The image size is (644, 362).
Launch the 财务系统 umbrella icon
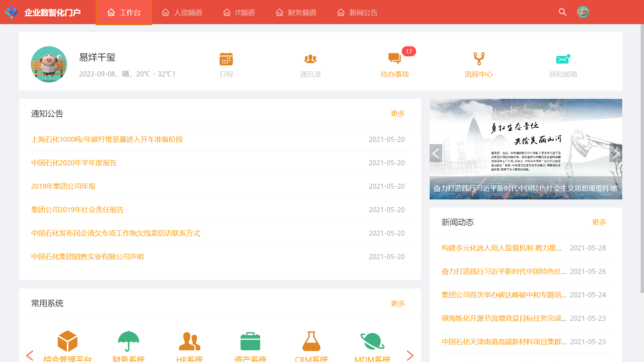point(128,341)
